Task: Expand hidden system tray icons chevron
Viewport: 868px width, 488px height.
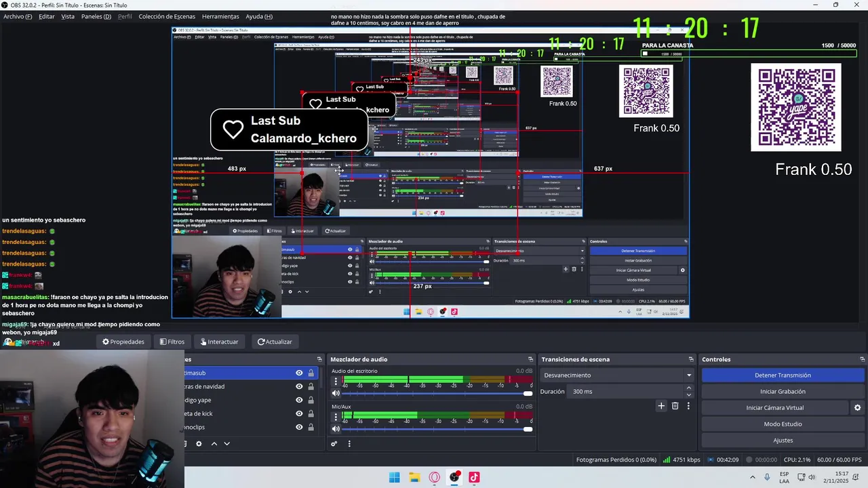Action: click(x=752, y=477)
